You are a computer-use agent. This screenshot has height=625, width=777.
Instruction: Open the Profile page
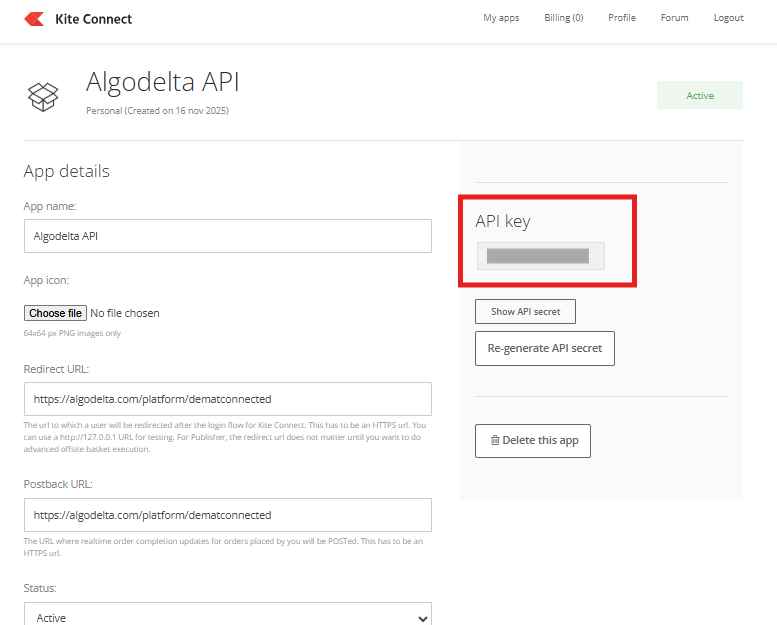(x=622, y=18)
